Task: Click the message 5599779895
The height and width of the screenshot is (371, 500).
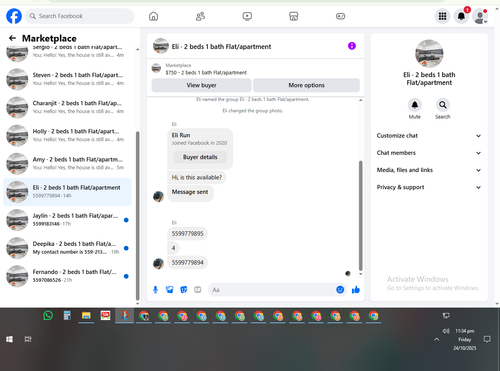Action: coord(187,234)
